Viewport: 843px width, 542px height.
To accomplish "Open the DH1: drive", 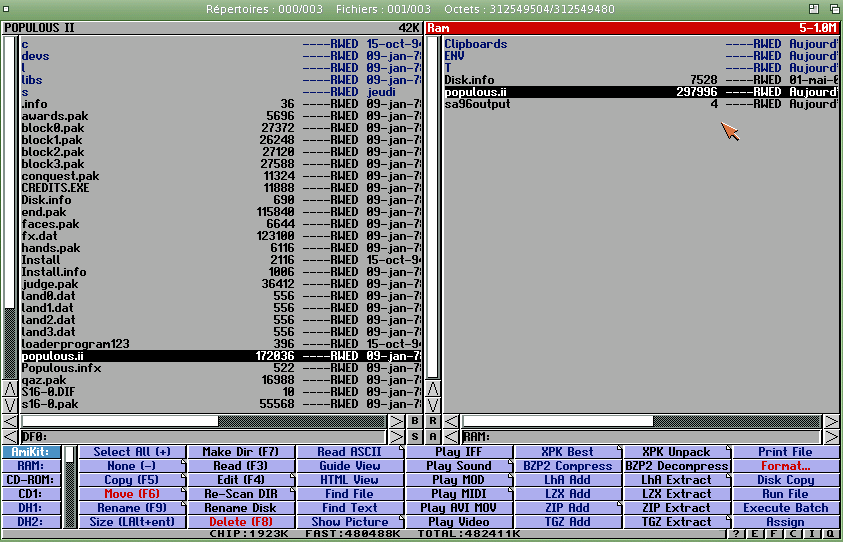I will [x=31, y=508].
